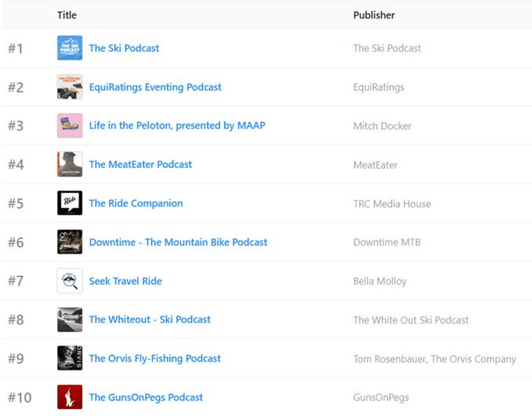This screenshot has width=532, height=416.
Task: Follow the EquiRatings Eventing Podcast link
Action: click(155, 87)
